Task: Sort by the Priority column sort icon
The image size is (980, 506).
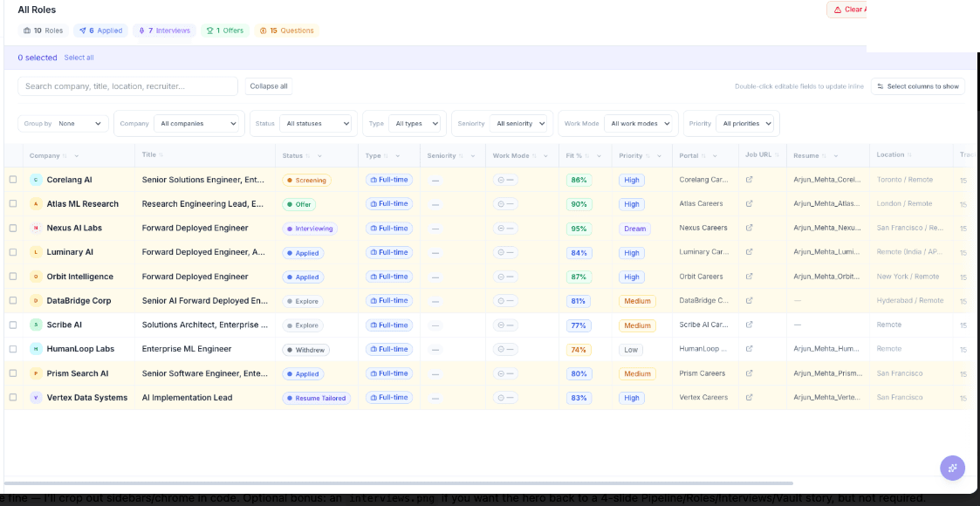Action: coord(648,155)
